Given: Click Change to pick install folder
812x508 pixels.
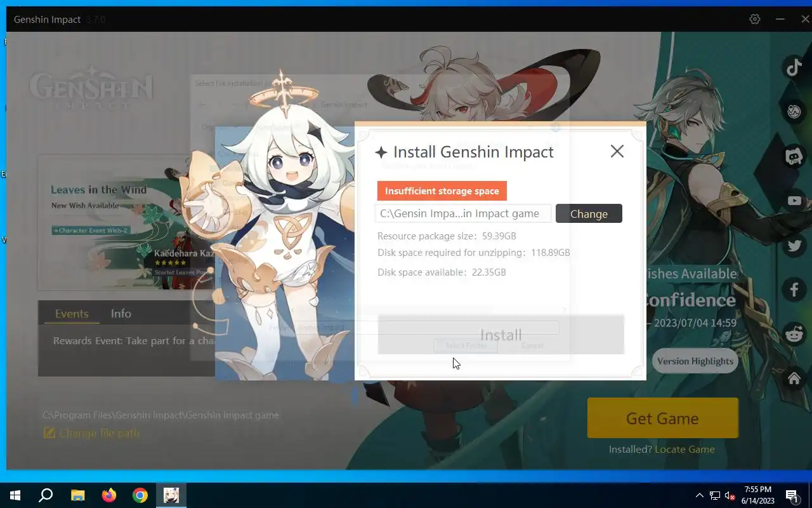Looking at the screenshot, I should coord(589,213).
